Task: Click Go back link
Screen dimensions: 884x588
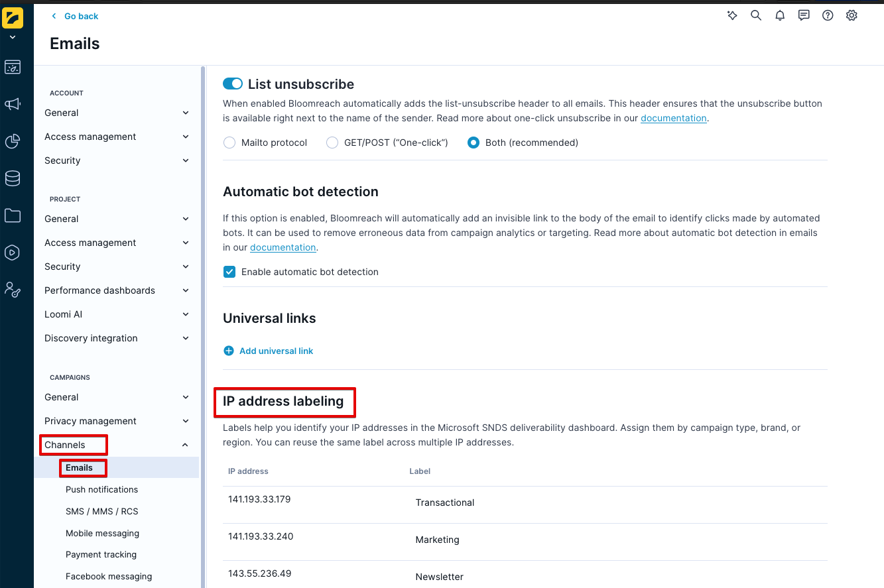Action: 75,16
